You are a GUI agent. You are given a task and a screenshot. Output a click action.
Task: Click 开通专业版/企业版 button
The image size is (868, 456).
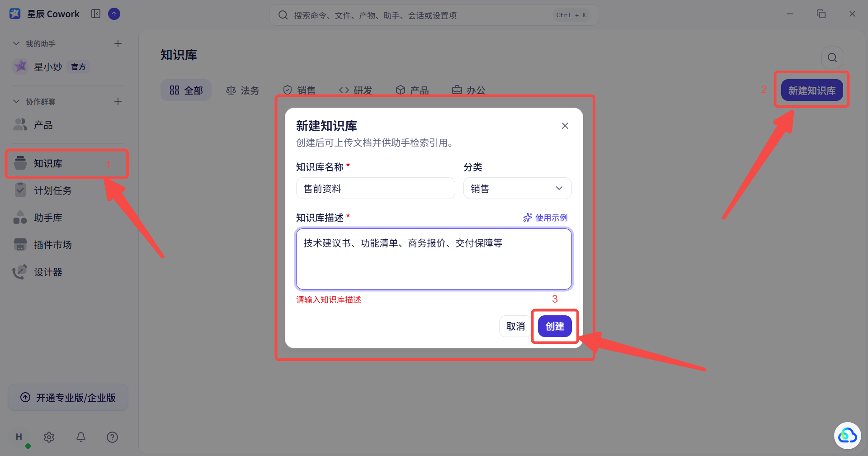68,398
